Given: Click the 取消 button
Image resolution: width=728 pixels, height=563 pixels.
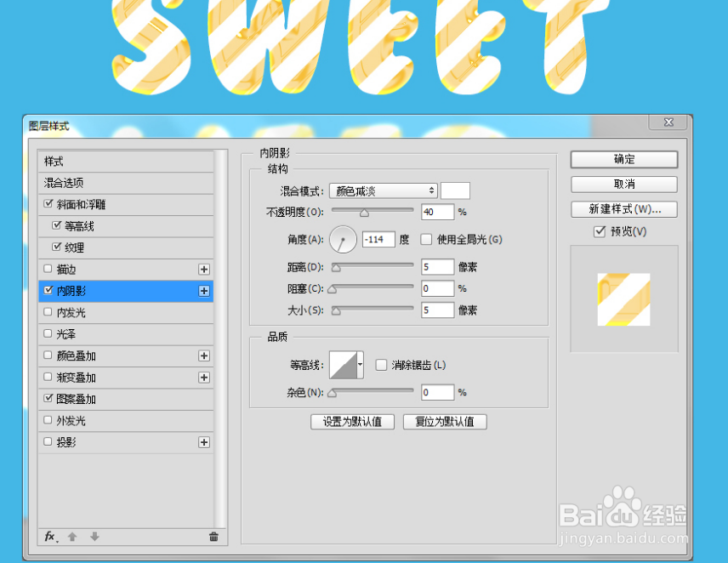Looking at the screenshot, I should coord(624,185).
